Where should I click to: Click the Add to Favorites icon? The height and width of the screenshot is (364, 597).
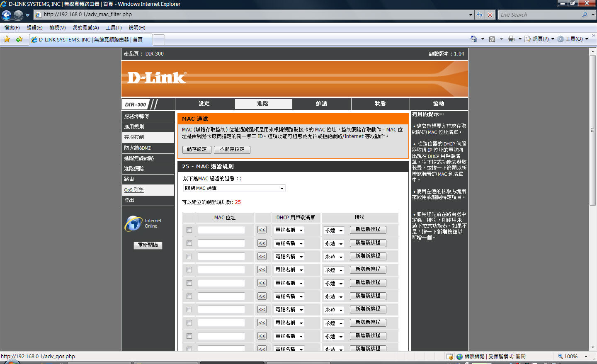click(x=19, y=39)
